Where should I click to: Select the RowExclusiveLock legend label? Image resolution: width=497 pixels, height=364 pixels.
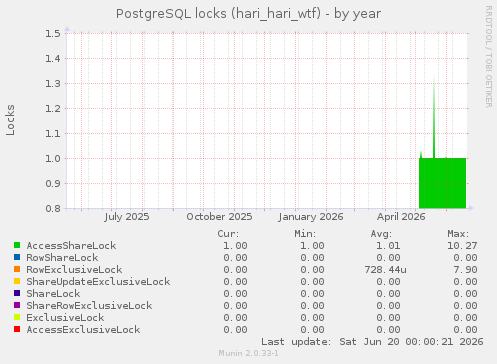[74, 270]
